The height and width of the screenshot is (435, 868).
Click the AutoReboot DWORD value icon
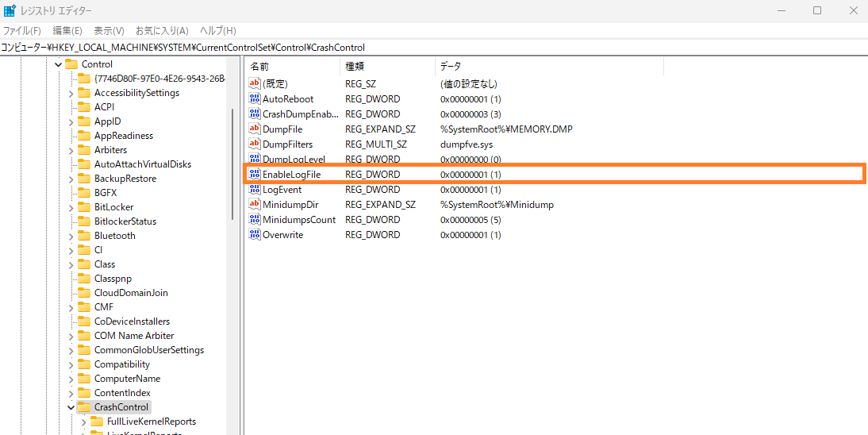coord(255,99)
